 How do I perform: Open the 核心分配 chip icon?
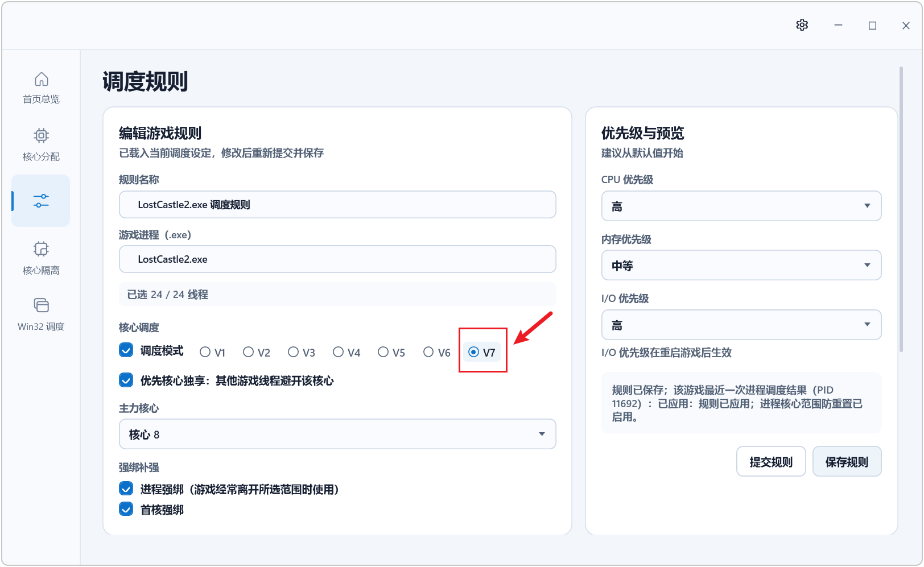pos(41,135)
